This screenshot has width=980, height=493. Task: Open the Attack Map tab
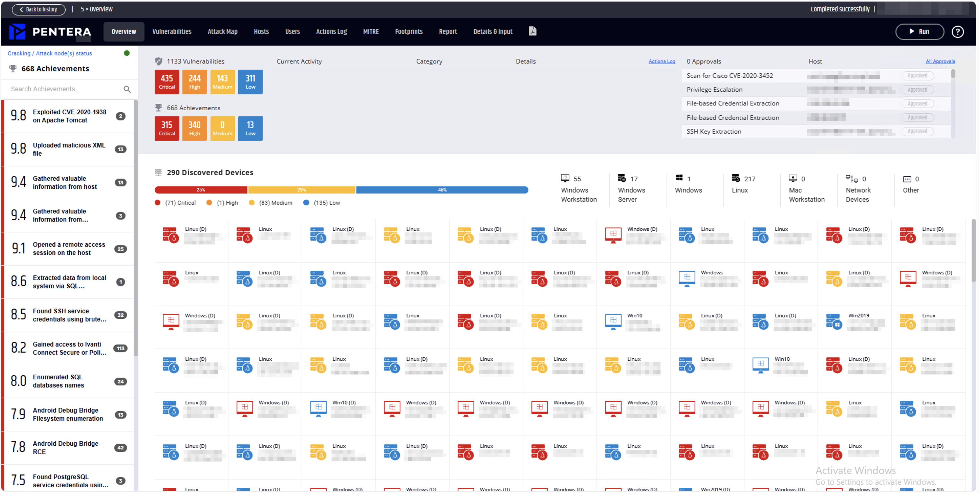click(x=222, y=31)
